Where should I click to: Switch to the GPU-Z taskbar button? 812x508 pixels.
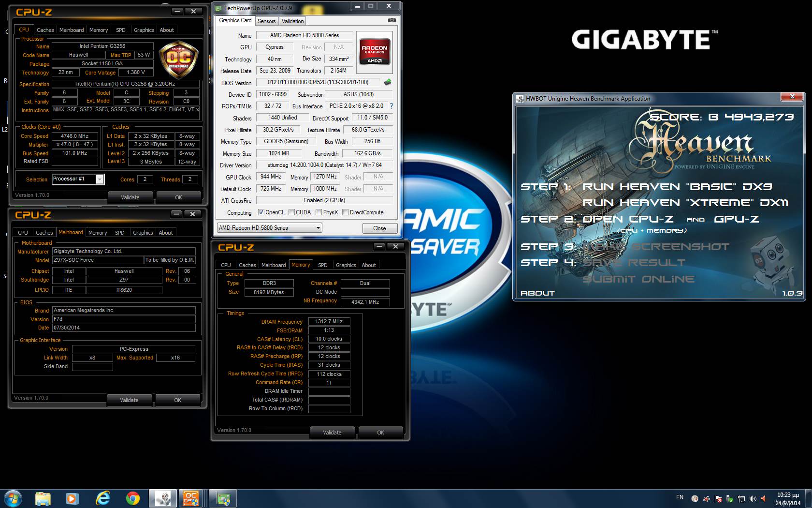click(x=223, y=498)
